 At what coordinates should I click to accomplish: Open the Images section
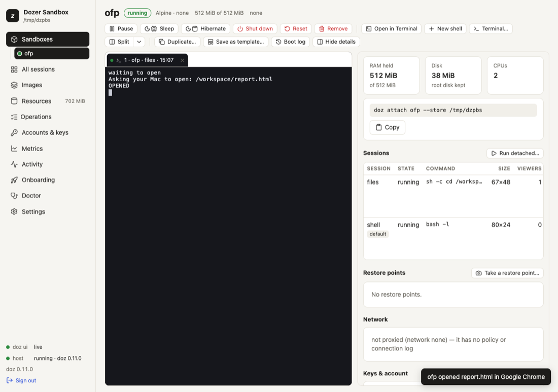click(x=48, y=85)
